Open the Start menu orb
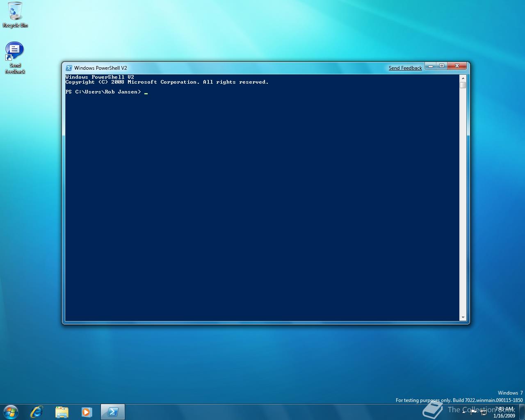 [x=11, y=412]
